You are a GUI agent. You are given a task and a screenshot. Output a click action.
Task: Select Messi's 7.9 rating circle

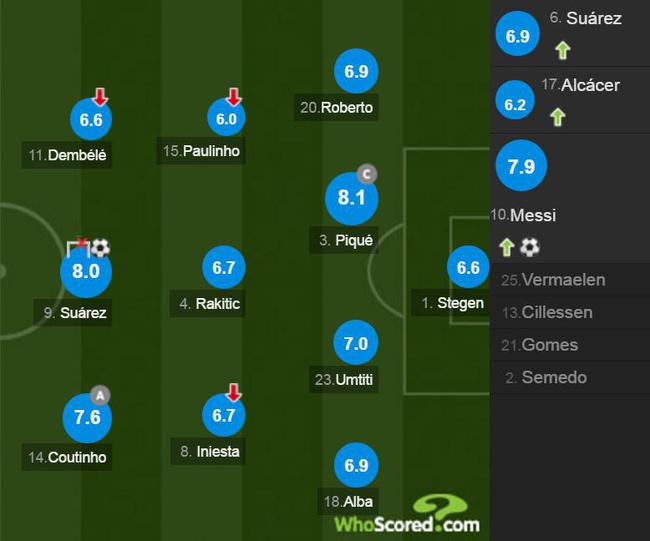point(521,165)
